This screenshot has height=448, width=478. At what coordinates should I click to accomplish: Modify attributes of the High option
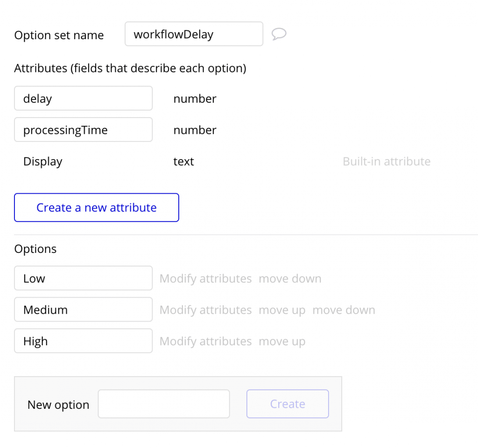coord(205,341)
